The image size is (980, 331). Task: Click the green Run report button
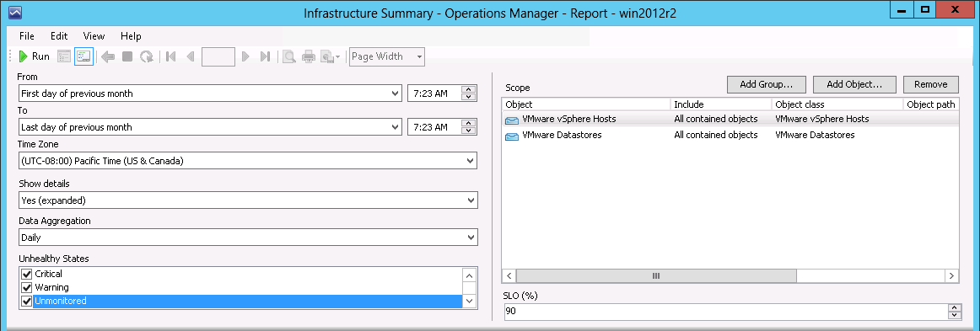(x=34, y=56)
